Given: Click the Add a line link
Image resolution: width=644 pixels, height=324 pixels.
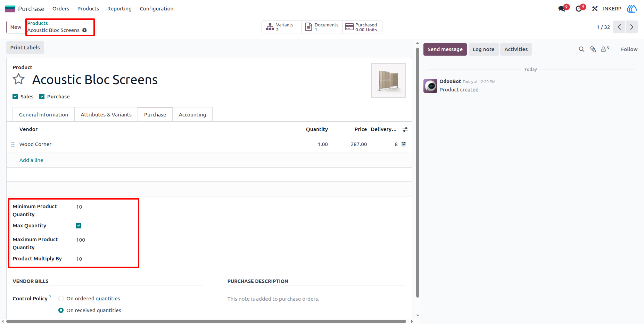Looking at the screenshot, I should 31,160.
